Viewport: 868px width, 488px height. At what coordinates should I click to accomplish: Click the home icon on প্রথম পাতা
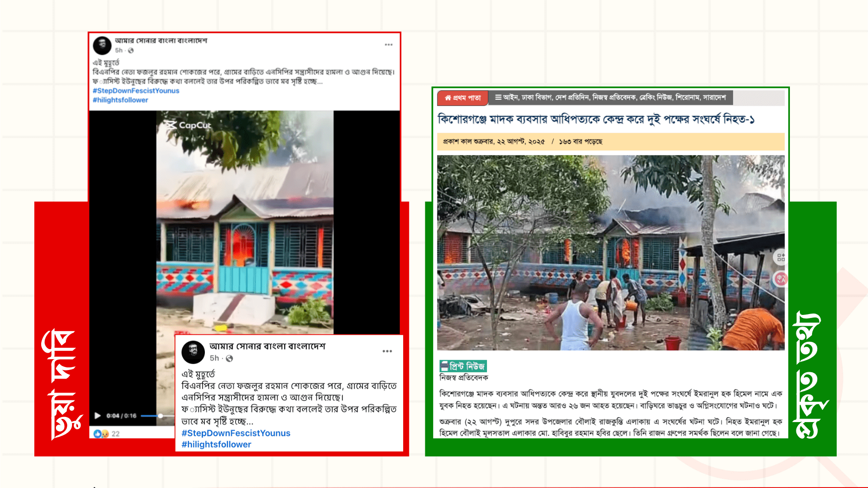448,98
